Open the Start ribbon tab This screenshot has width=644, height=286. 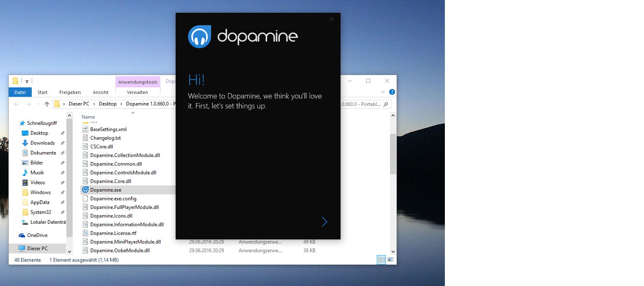[x=42, y=92]
